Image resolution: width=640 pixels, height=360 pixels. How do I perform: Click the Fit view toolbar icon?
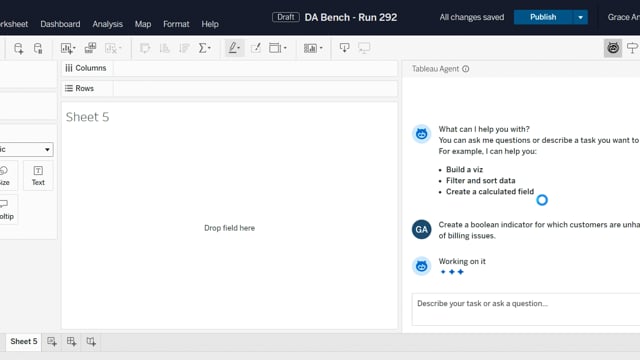275,48
